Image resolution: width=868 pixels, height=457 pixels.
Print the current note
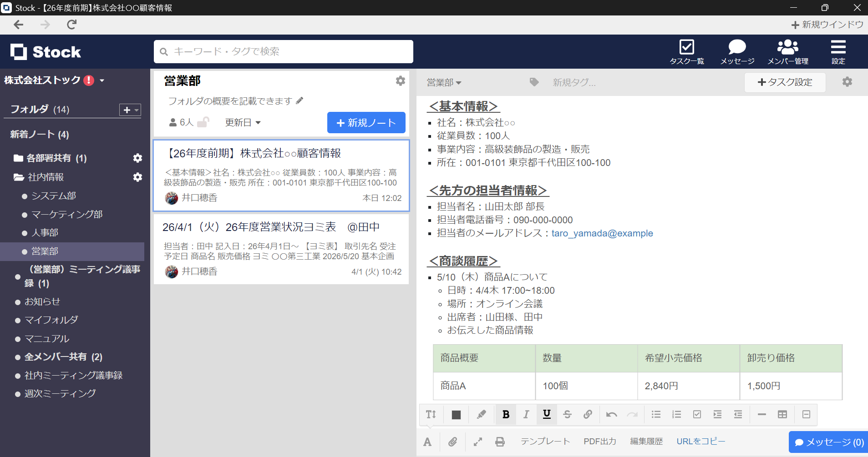click(x=500, y=441)
